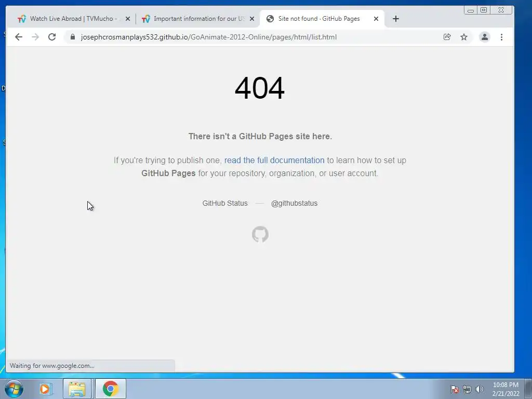
Task: Open the GitHub Status link
Action: [x=225, y=203]
